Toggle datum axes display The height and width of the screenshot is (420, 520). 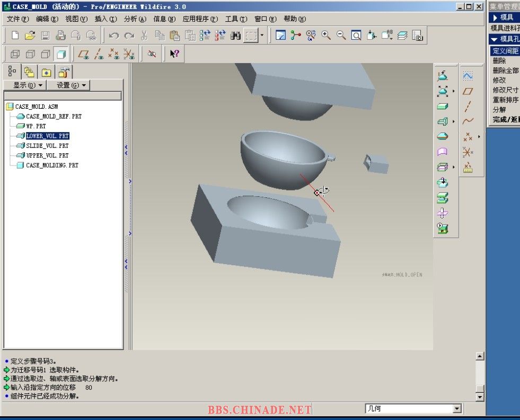point(99,54)
